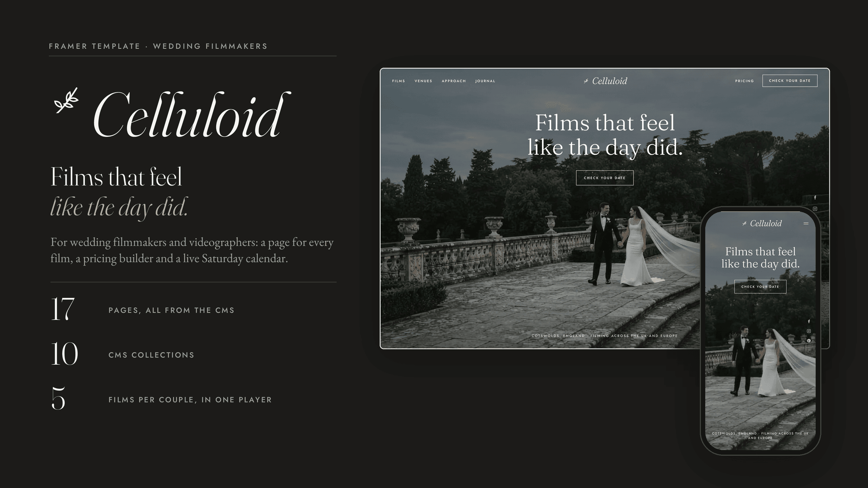Click the hero Check Your Date button on desktop
Image resolution: width=868 pixels, height=488 pixels.
click(x=604, y=178)
